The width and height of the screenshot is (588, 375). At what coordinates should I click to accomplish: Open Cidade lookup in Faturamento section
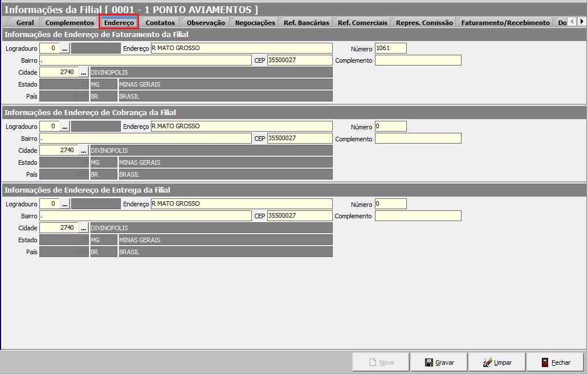click(84, 72)
